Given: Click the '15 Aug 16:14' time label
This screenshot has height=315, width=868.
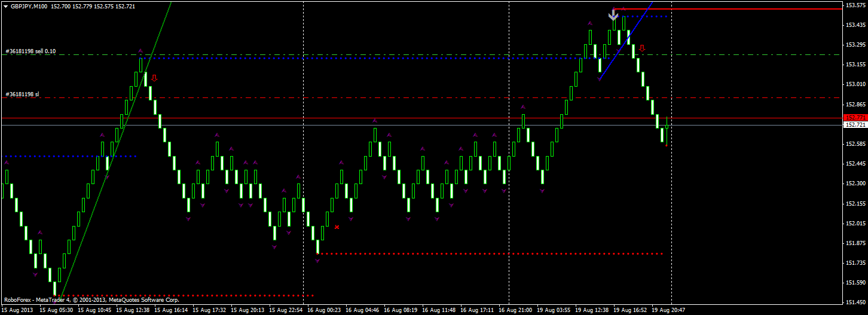Looking at the screenshot, I should pyautogui.click(x=172, y=310).
